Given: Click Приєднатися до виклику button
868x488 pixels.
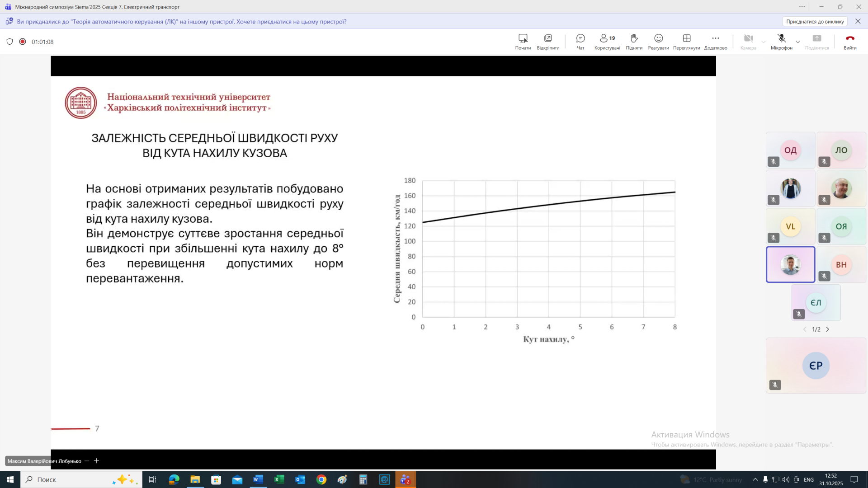Looking at the screenshot, I should click(x=815, y=21).
